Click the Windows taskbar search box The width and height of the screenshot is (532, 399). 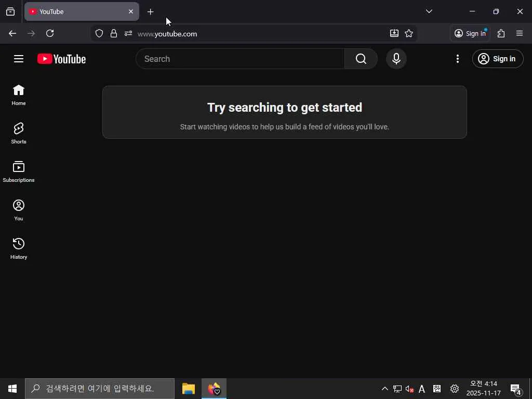pyautogui.click(x=100, y=389)
